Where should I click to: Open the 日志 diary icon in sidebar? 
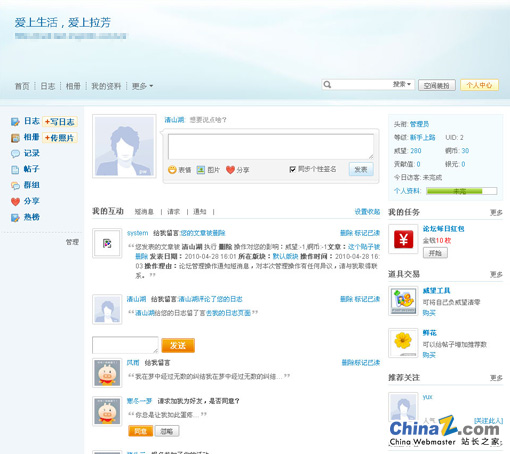[x=15, y=122]
